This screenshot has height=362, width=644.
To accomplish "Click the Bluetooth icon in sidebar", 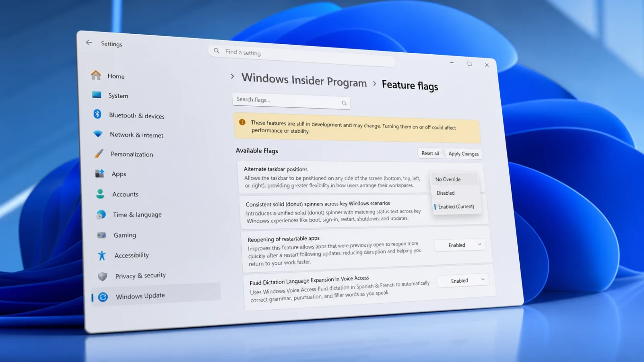I will [x=97, y=114].
